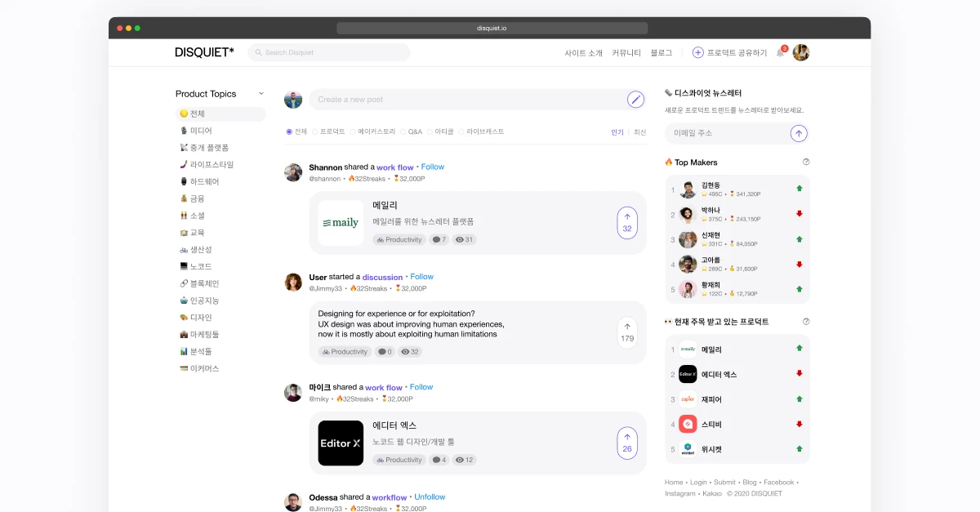This screenshot has height=512, width=980.
Task: Upvote the 메일리 post showing 32
Action: (627, 223)
